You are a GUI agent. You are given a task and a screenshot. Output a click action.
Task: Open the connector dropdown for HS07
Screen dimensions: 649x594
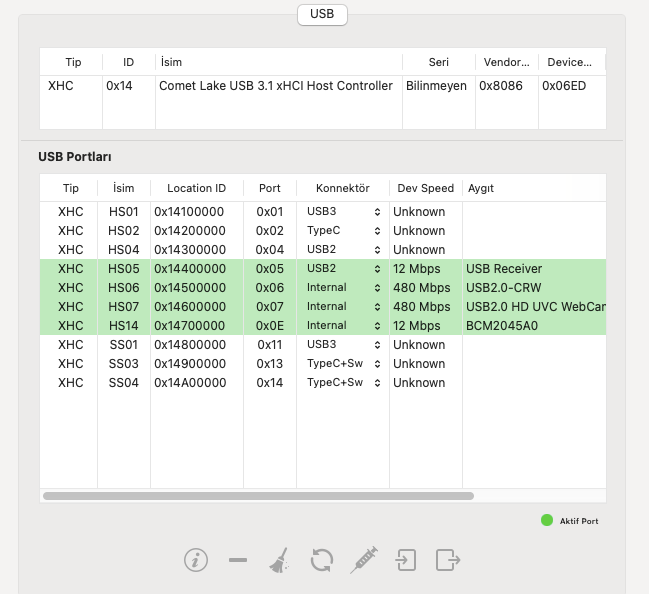[x=343, y=307]
